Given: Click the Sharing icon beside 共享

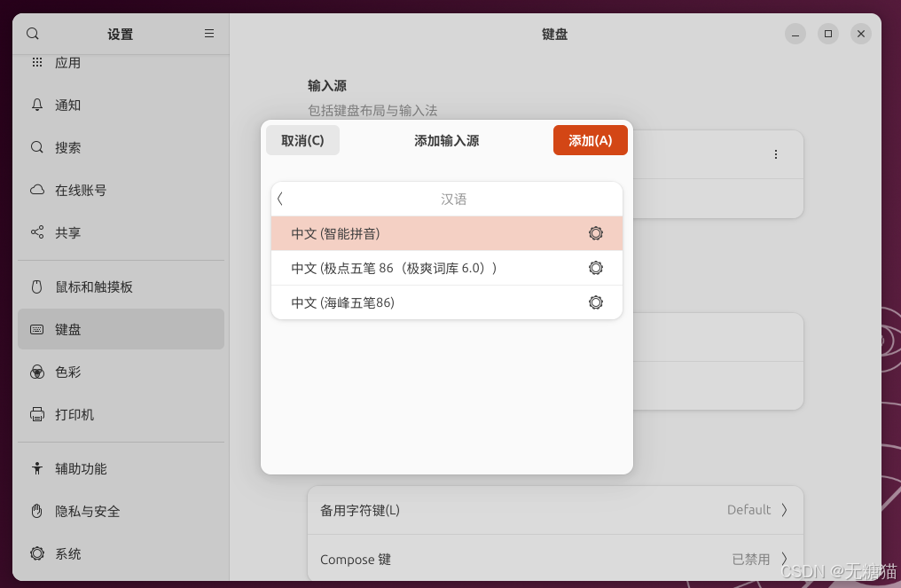Looking at the screenshot, I should point(36,232).
